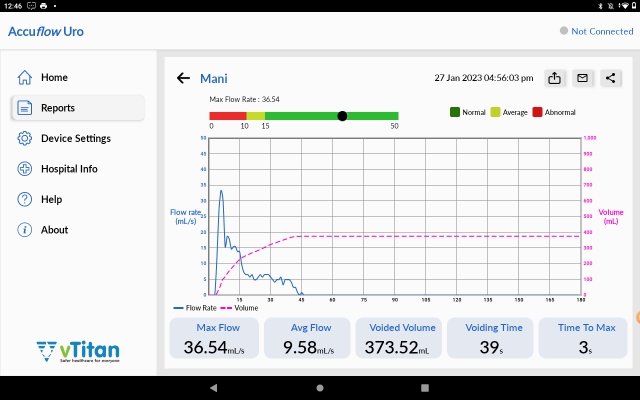Image resolution: width=640 pixels, height=400 pixels.
Task: Click the yellow Average legend swatch
Action: (495, 112)
